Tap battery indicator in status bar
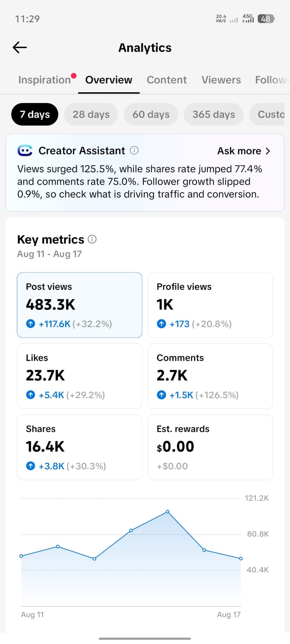Image resolution: width=290 pixels, height=644 pixels. click(x=266, y=19)
